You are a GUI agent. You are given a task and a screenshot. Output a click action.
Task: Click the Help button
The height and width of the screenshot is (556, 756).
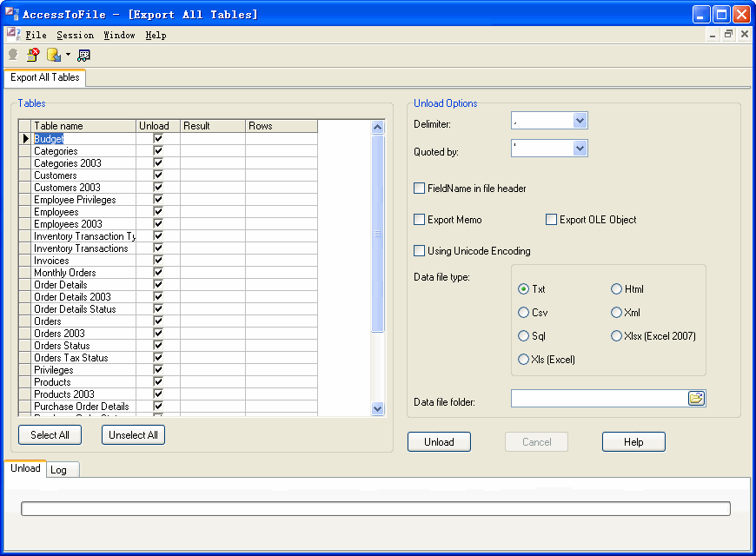[x=633, y=441]
